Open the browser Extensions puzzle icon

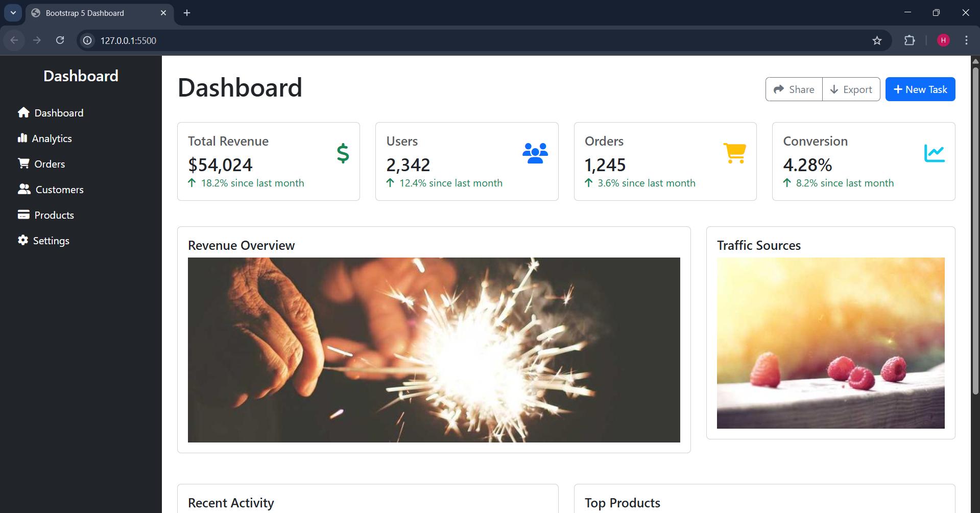point(910,40)
